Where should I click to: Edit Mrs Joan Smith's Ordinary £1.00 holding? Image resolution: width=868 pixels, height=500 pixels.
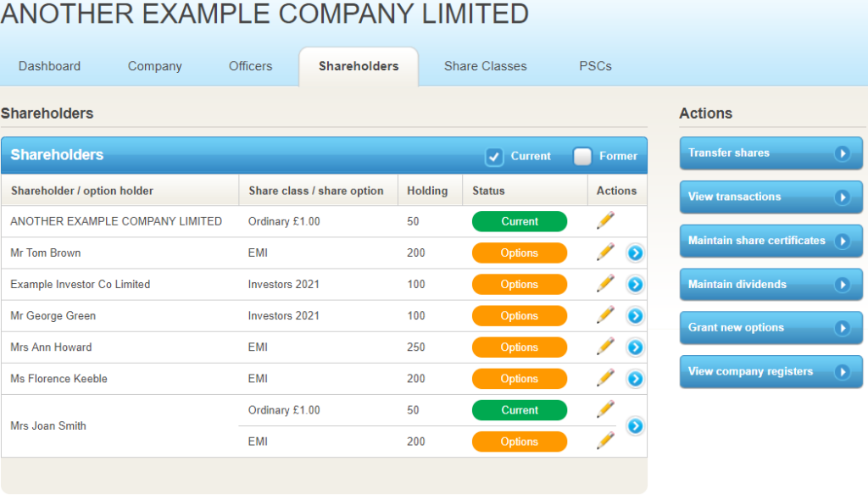605,409
